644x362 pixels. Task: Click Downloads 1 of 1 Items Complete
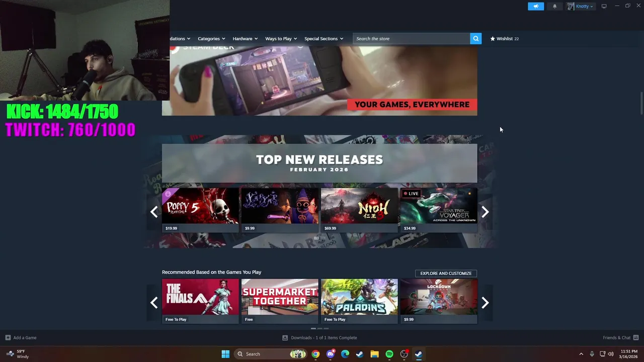coord(324,338)
